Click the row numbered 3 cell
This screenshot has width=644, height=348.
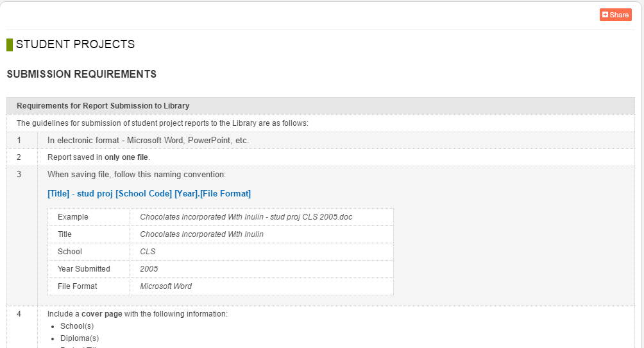22,235
